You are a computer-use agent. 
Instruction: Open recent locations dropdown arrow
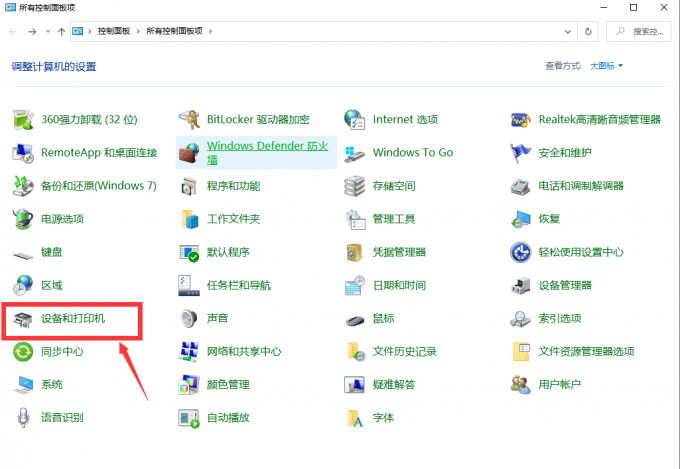(48, 31)
